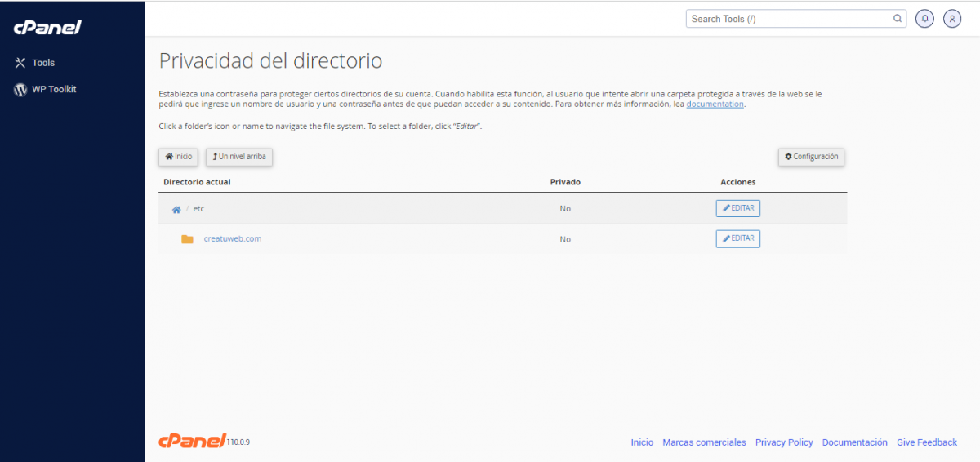
Task: Click the Inicio home button
Action: click(178, 157)
